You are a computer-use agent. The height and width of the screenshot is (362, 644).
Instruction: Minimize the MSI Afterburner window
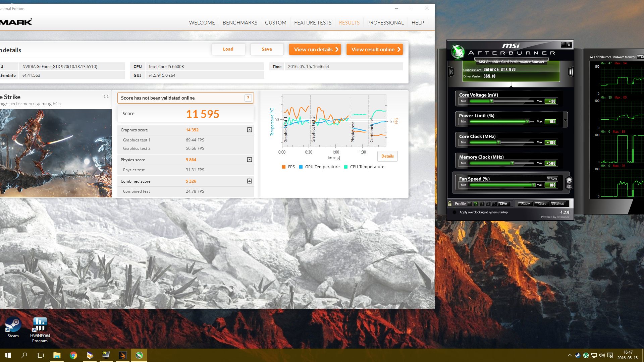coord(563,44)
